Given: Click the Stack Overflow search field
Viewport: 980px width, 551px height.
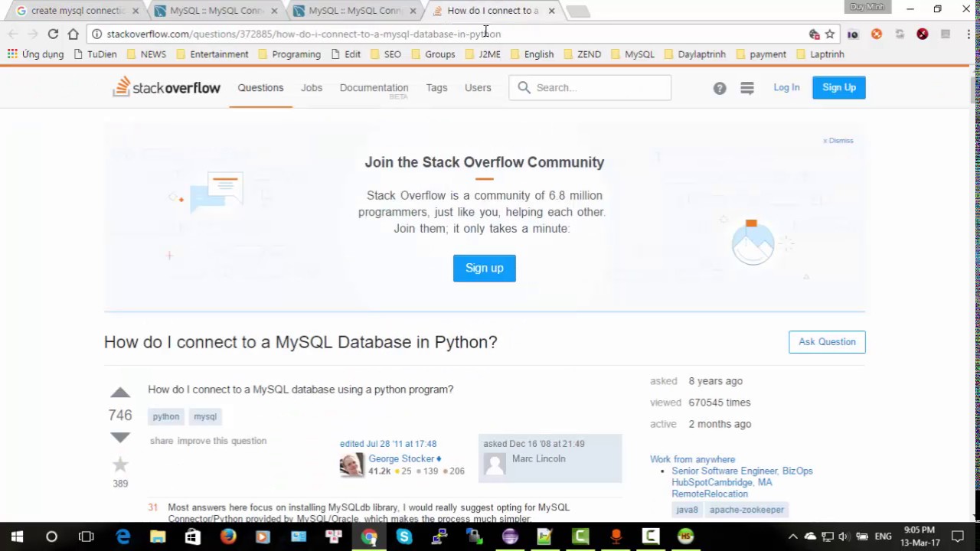Looking at the screenshot, I should pos(590,87).
